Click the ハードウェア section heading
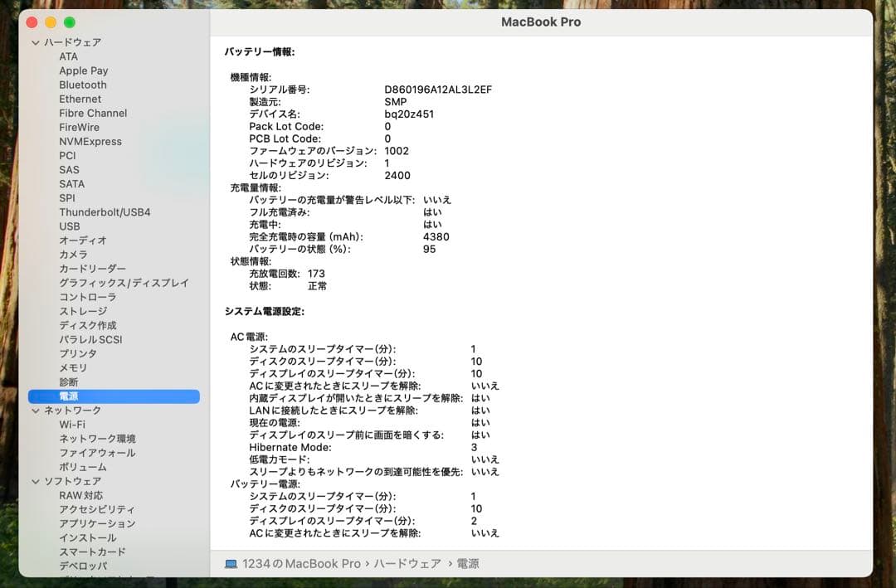 pos(73,43)
